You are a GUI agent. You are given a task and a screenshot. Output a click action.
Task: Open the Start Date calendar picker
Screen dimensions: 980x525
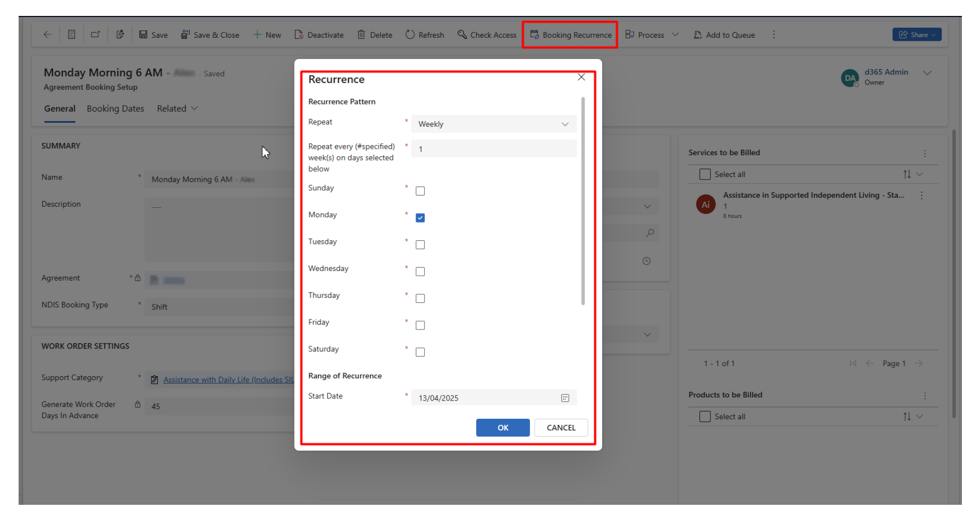click(565, 398)
